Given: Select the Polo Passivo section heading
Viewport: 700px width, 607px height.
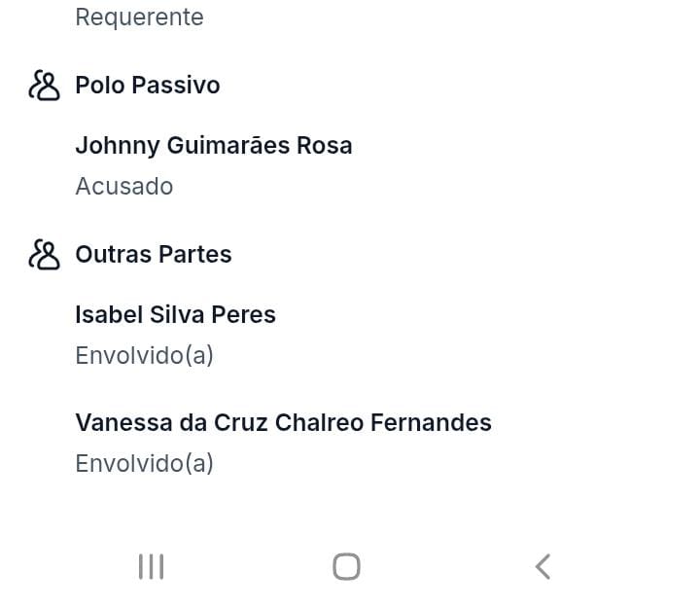Looking at the screenshot, I should coord(148,86).
